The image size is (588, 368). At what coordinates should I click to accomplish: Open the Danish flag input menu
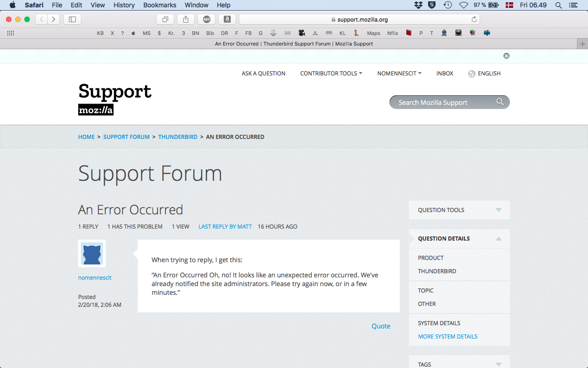509,5
